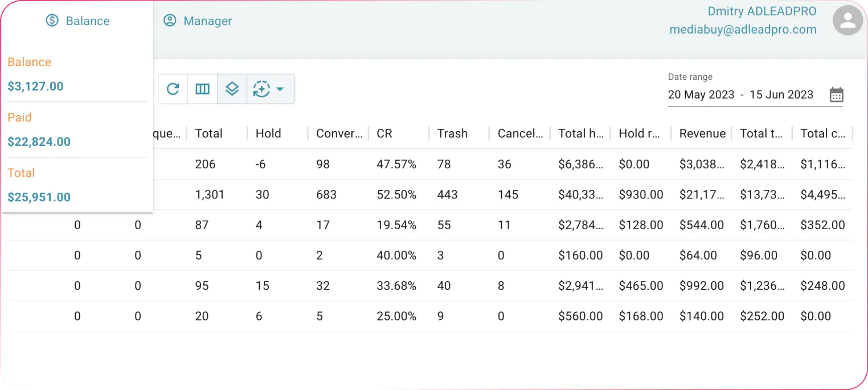This screenshot has height=390, width=868.
Task: Select the Balance tab label
Action: point(88,21)
